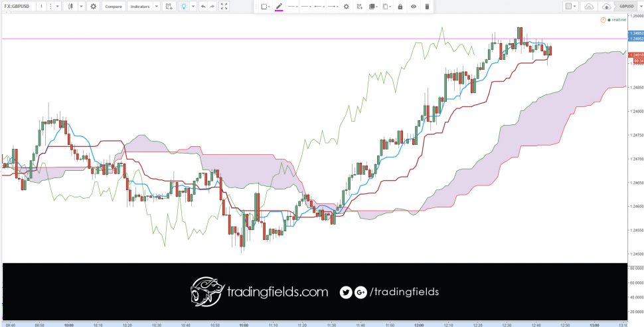Open the Indicators button
The image size is (644, 327).
[x=139, y=6]
